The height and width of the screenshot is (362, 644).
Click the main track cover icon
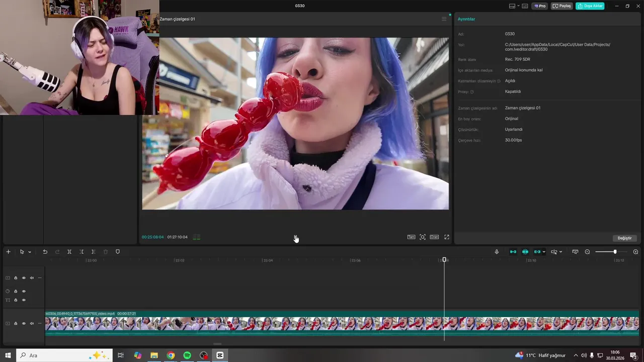click(8, 323)
